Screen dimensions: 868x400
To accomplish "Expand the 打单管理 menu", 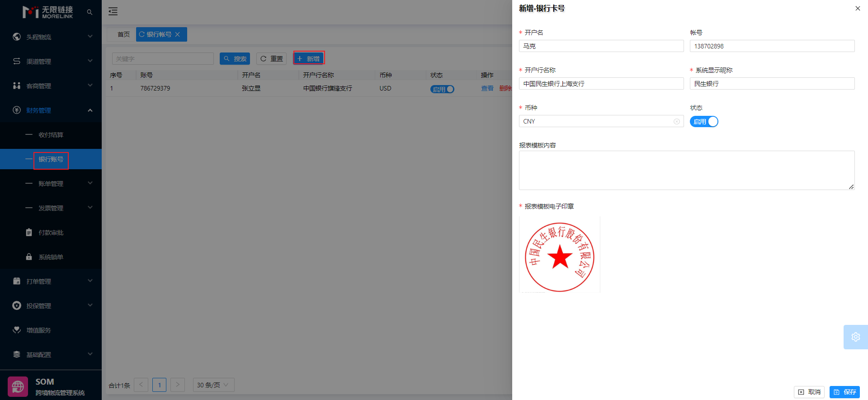I will pyautogui.click(x=90, y=281).
